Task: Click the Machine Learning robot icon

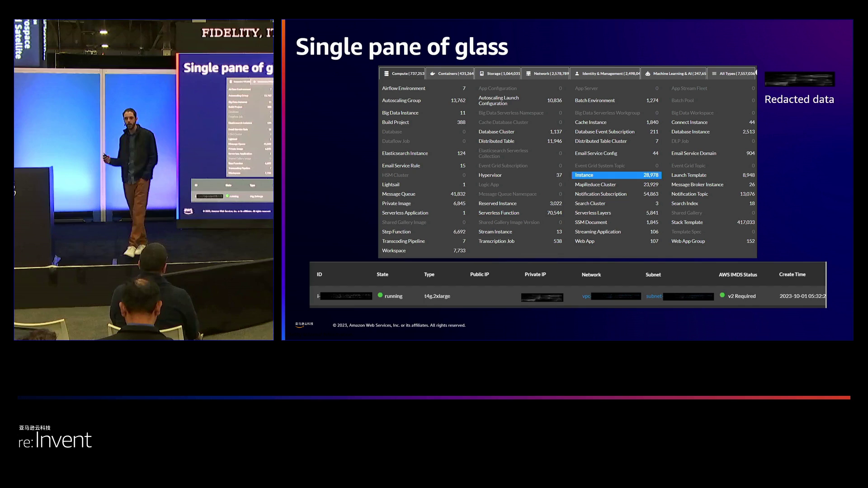Action: point(647,74)
